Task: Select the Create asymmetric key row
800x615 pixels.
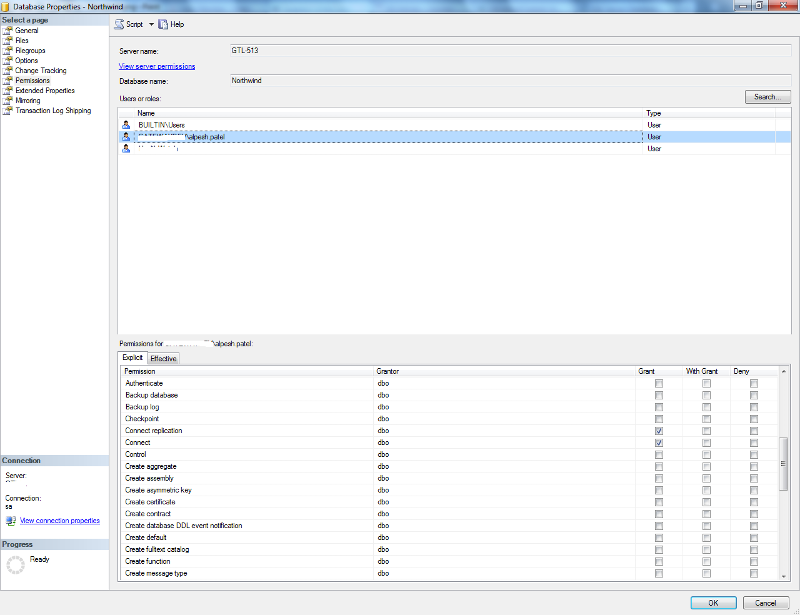Action: 449,490
